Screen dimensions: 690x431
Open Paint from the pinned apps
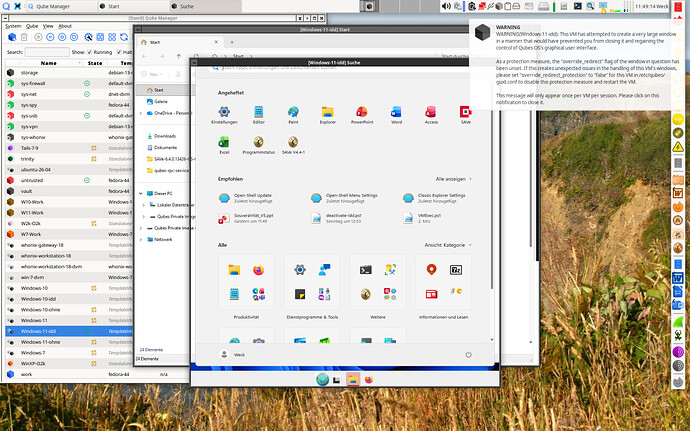pyautogui.click(x=293, y=115)
